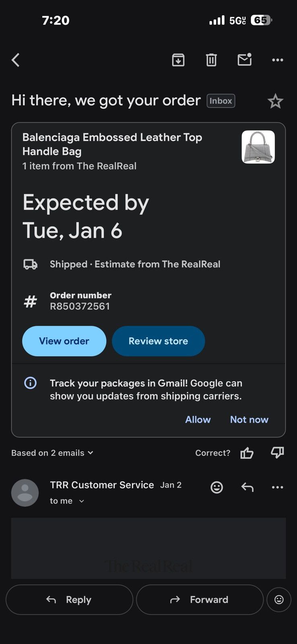Delete the email using the trash icon
Image resolution: width=297 pixels, height=644 pixels.
(x=211, y=60)
